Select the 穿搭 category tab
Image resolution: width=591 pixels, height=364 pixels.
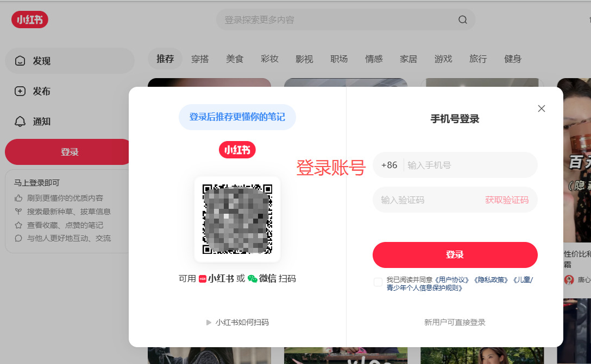(x=200, y=59)
